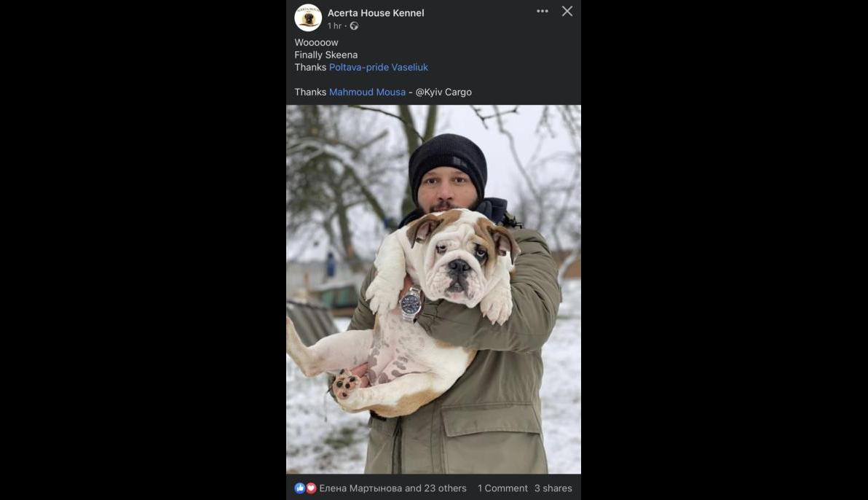Image resolution: width=868 pixels, height=500 pixels.
Task: Click the 1 hr timestamp
Action: point(334,25)
